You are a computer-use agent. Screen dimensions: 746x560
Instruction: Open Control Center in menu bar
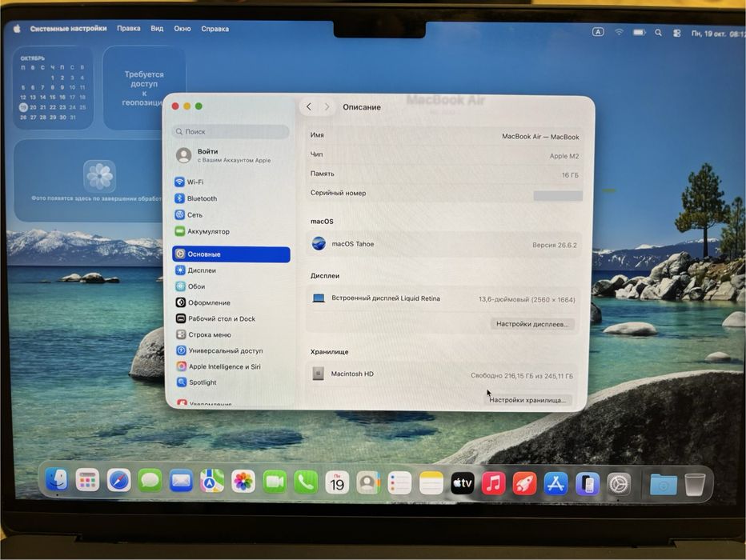(676, 34)
